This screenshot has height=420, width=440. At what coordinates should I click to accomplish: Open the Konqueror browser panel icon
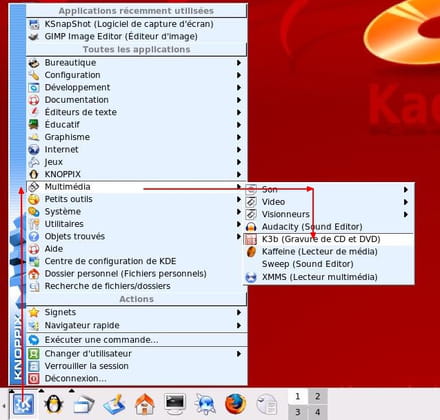coord(206,404)
